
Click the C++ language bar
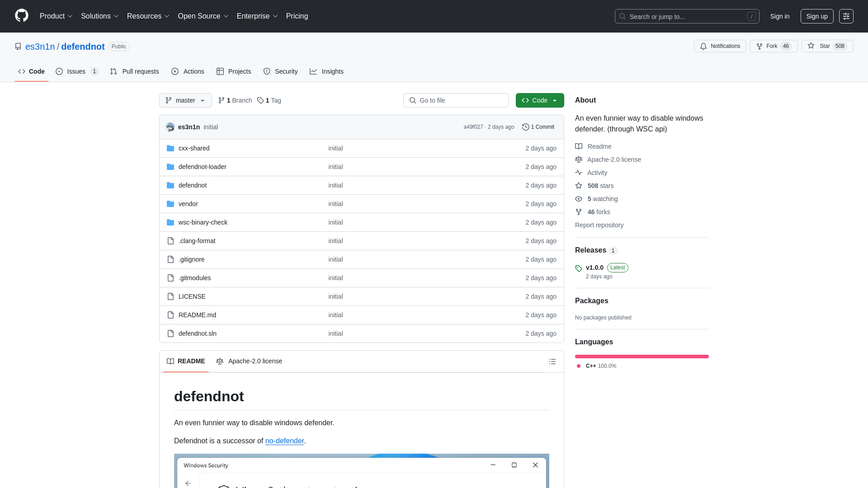(642, 357)
